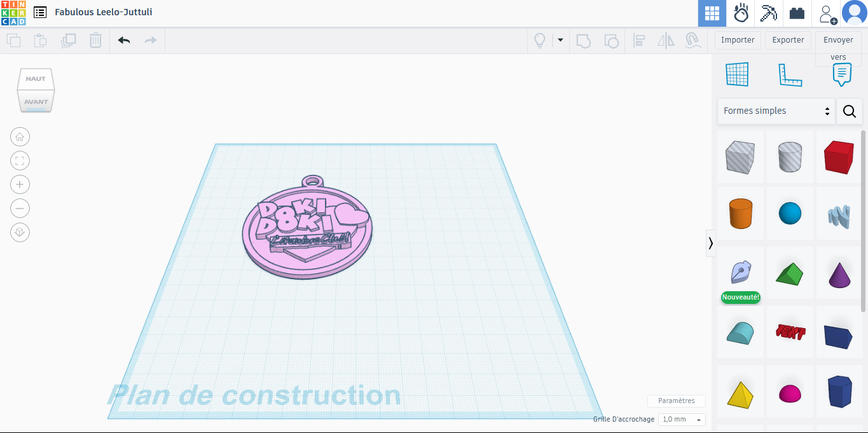Select the blue sphere shape
This screenshot has height=433, width=868.
click(x=790, y=214)
